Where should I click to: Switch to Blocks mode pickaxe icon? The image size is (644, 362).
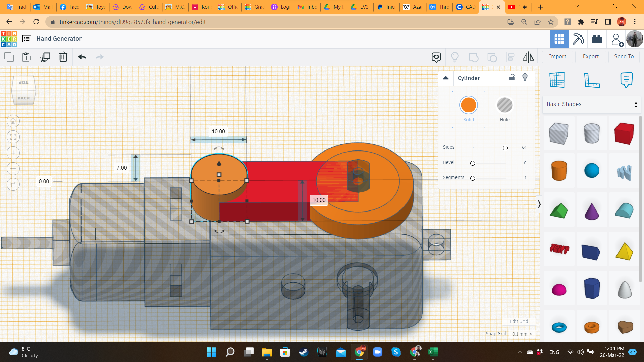click(x=578, y=39)
